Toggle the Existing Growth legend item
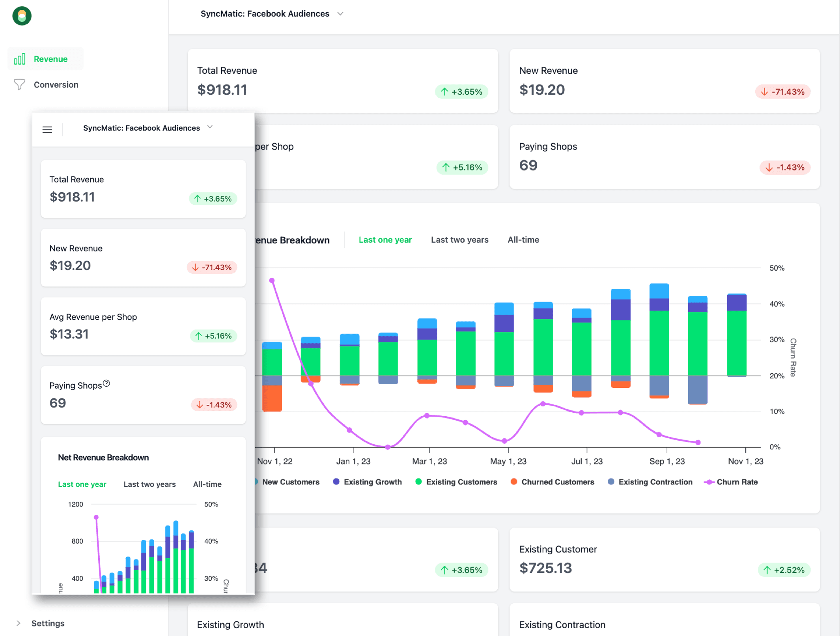 [x=368, y=482]
